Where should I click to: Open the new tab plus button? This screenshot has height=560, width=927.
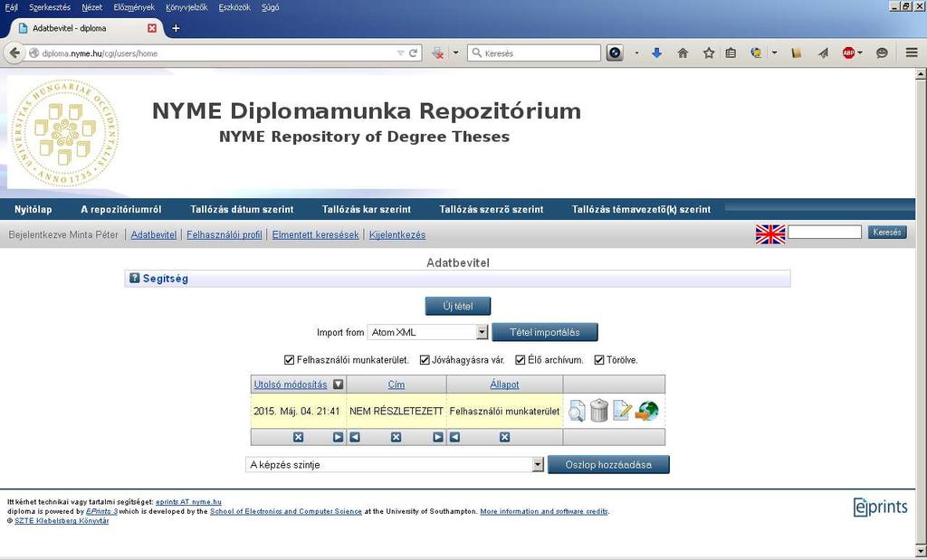176,28
